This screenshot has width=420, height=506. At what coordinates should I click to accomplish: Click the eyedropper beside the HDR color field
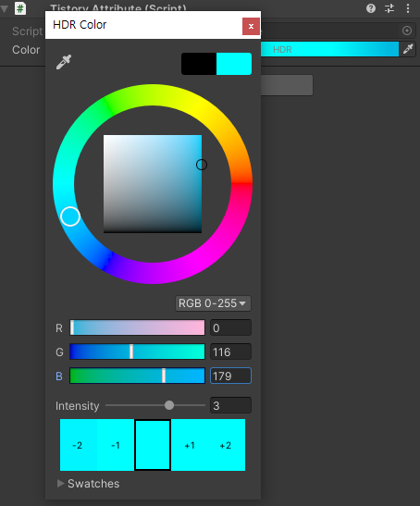click(408, 49)
